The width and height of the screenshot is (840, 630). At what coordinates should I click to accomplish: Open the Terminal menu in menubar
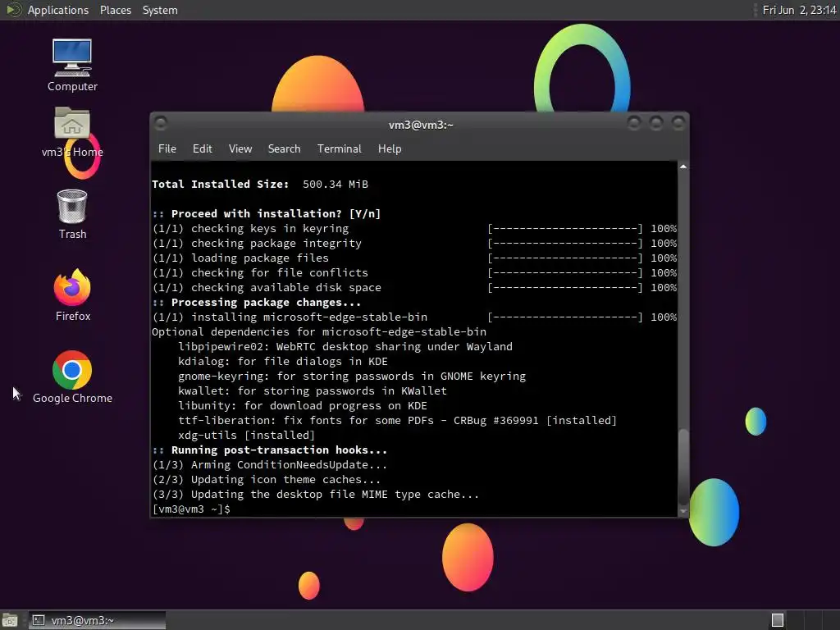(339, 149)
